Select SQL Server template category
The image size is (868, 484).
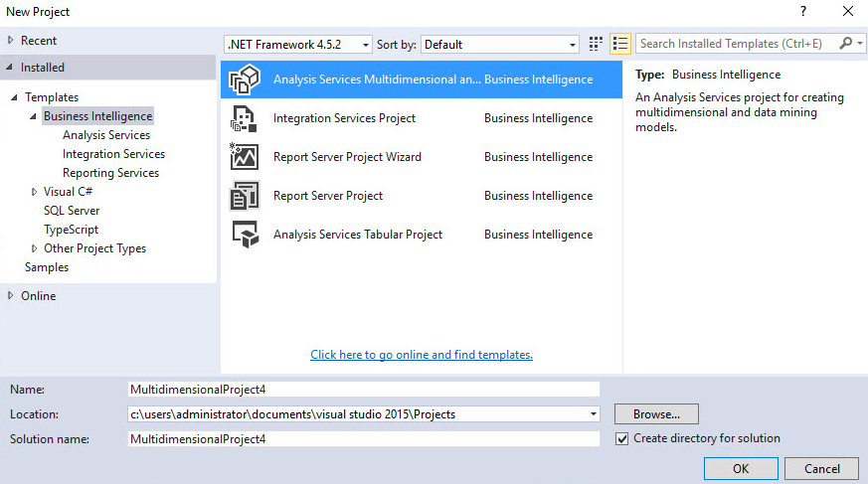[x=72, y=211]
